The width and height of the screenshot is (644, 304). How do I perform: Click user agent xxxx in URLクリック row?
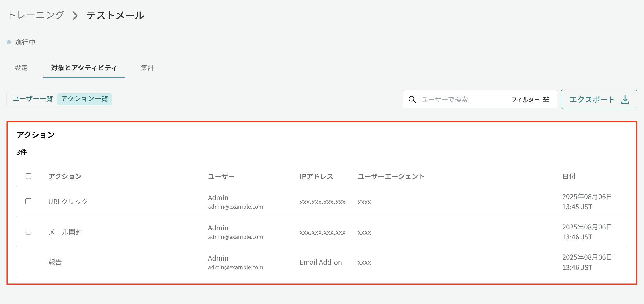tap(364, 202)
